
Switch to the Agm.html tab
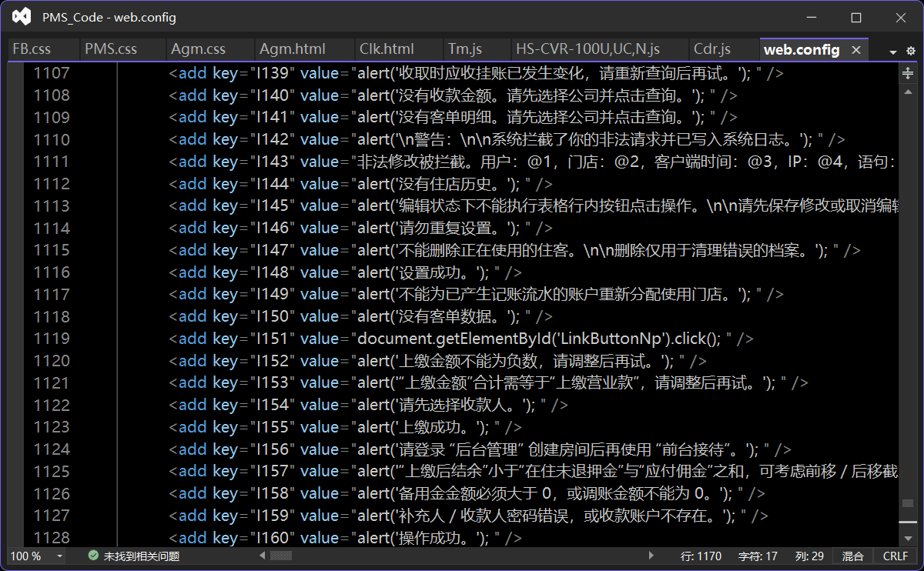[292, 49]
